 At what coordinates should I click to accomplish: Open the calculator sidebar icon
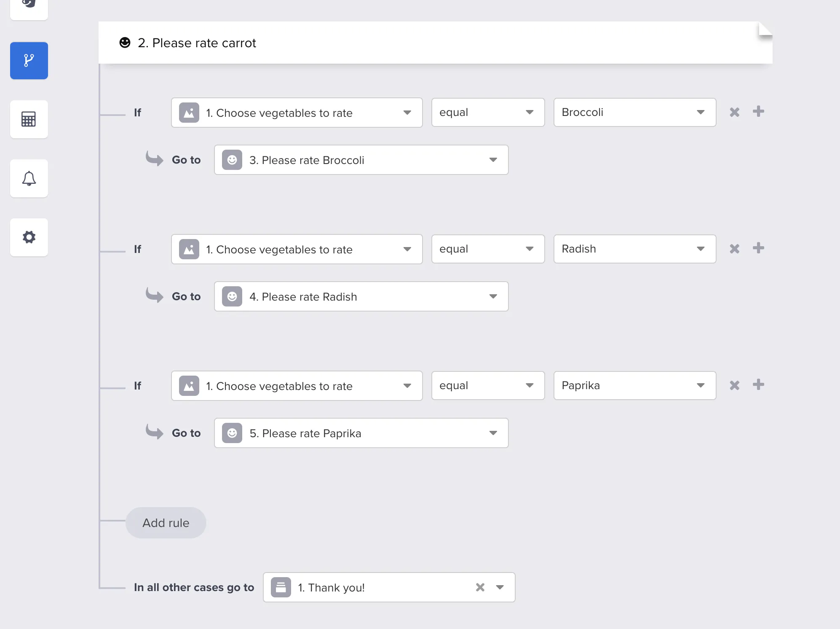29,119
